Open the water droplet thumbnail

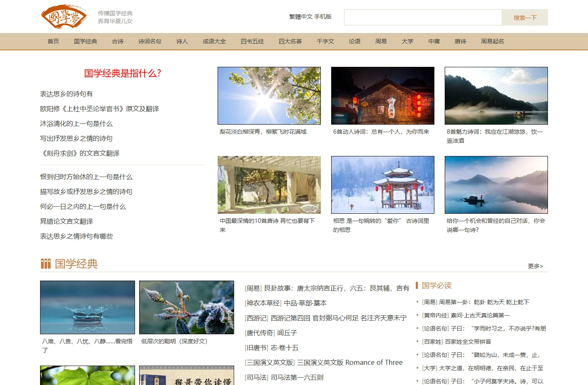(x=88, y=307)
